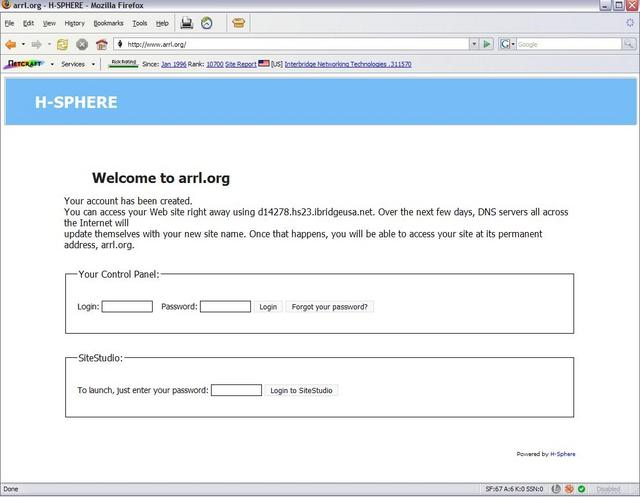Image resolution: width=640 pixels, height=497 pixels.
Task: Open the Forward history dropdown arrow
Action: (x=49, y=44)
